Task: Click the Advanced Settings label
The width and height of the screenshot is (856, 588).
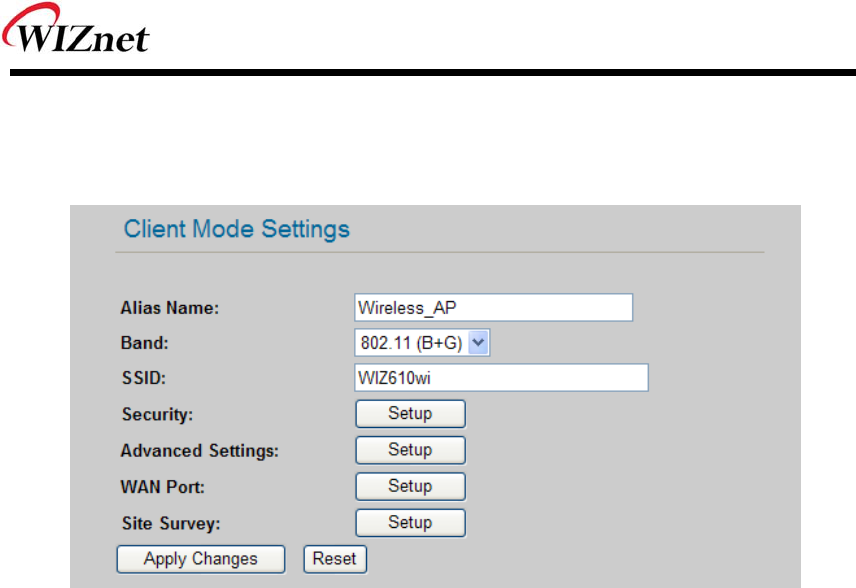Action: point(199,451)
